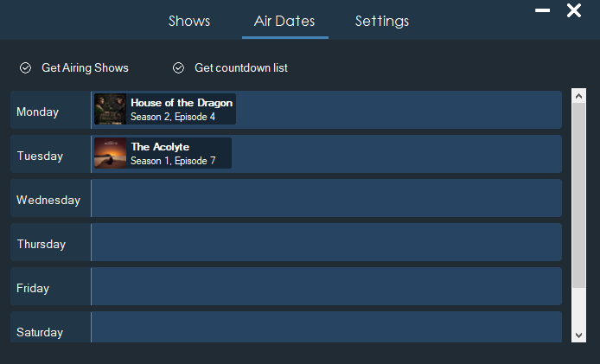Screen dimensions: 600x364
Task: Click the Monday day label
Action: pos(38,112)
